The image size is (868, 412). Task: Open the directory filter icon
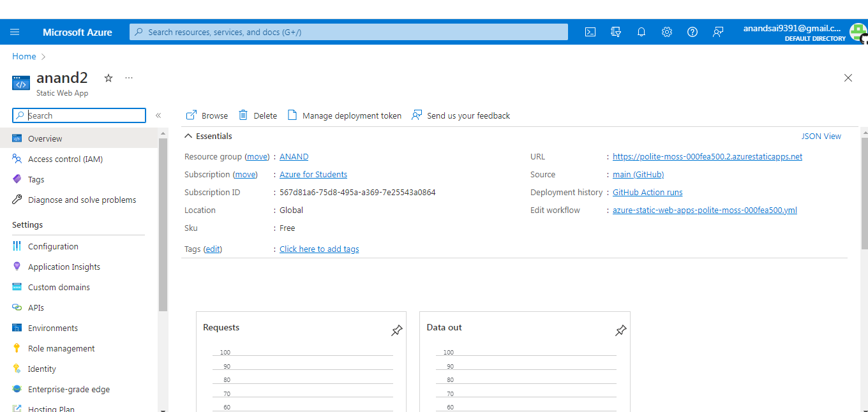tap(615, 31)
